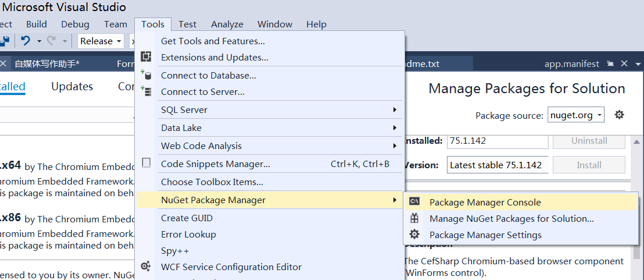Click the Latest stable version field
This screenshot has height=280, width=644.
click(x=497, y=165)
